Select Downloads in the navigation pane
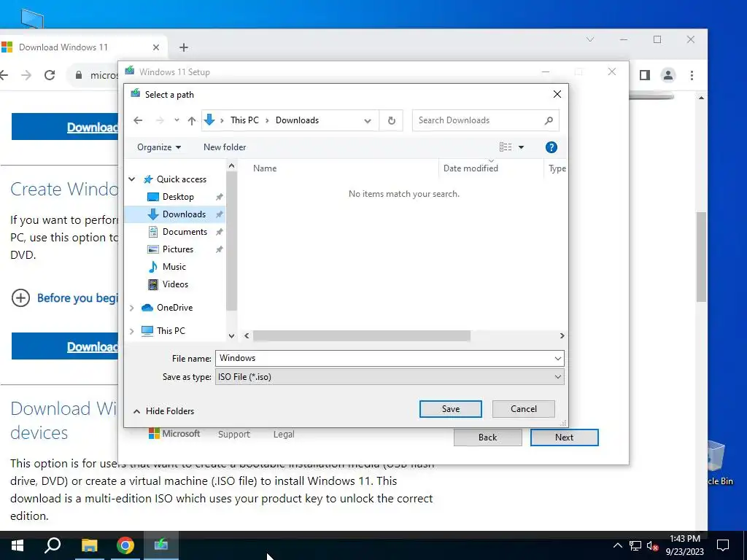Viewport: 747px width, 560px height. click(x=183, y=214)
